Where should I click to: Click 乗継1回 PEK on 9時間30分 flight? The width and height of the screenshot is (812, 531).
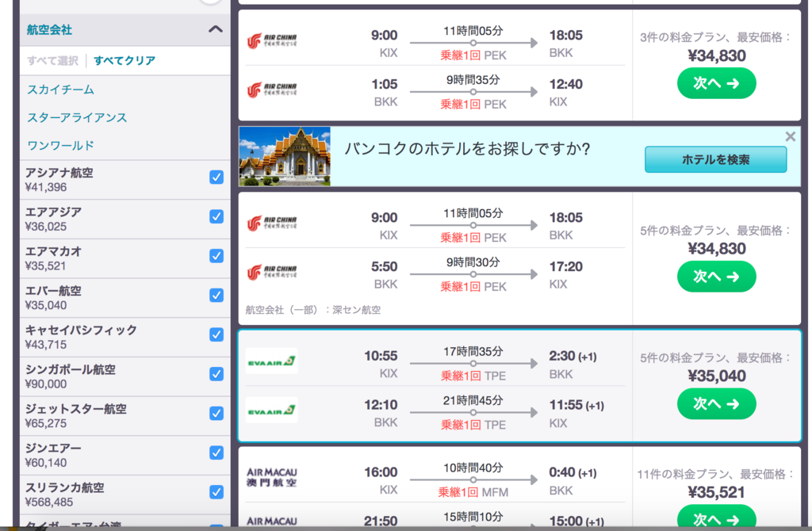pos(473,287)
